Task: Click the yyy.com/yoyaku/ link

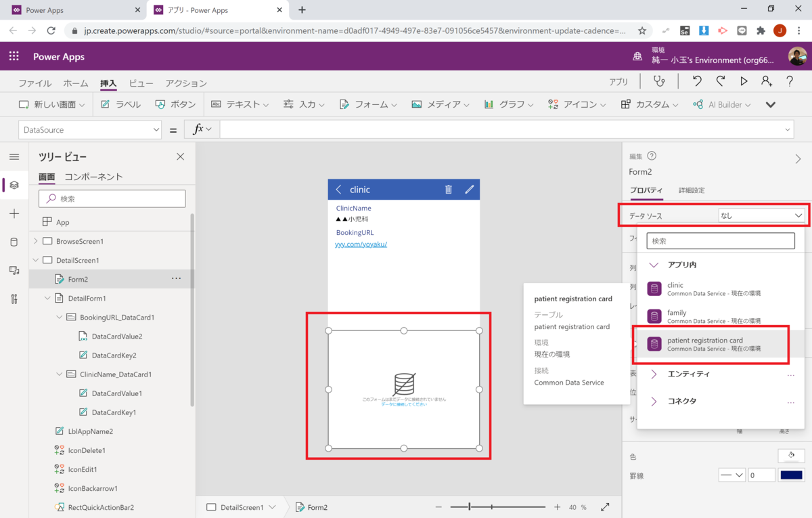Action: [x=361, y=244]
